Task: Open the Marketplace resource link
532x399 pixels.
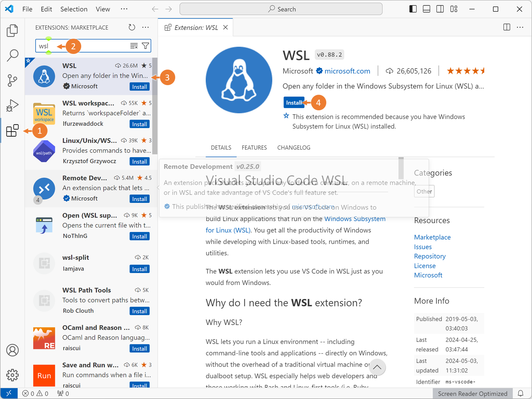Action: pos(432,237)
